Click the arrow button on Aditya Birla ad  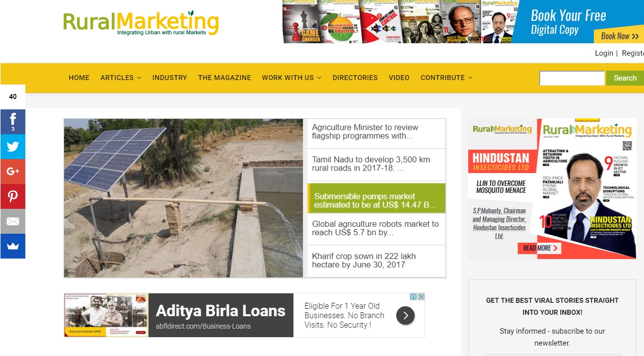tap(405, 315)
